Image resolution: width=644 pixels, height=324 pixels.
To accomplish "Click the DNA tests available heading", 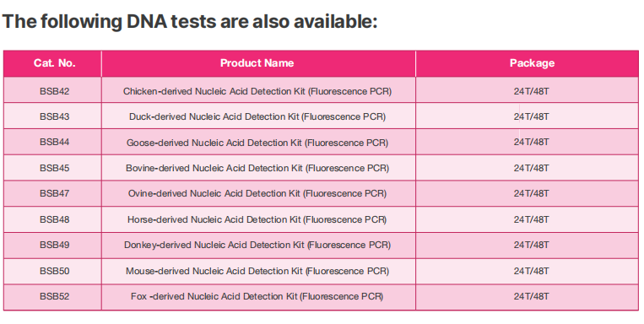I will point(190,21).
